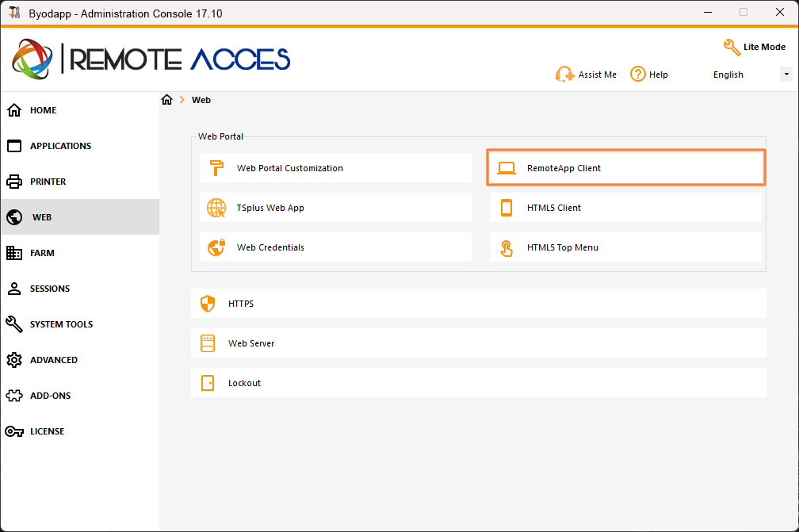Click the Byodapp title bar app icon

pos(15,13)
